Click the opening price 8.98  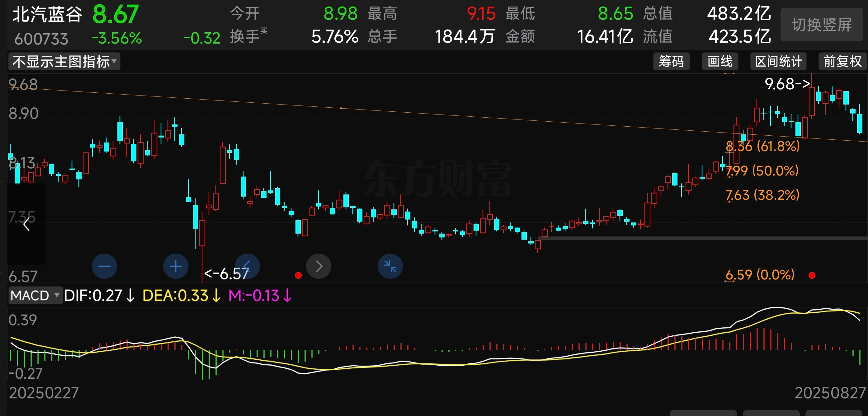point(340,14)
